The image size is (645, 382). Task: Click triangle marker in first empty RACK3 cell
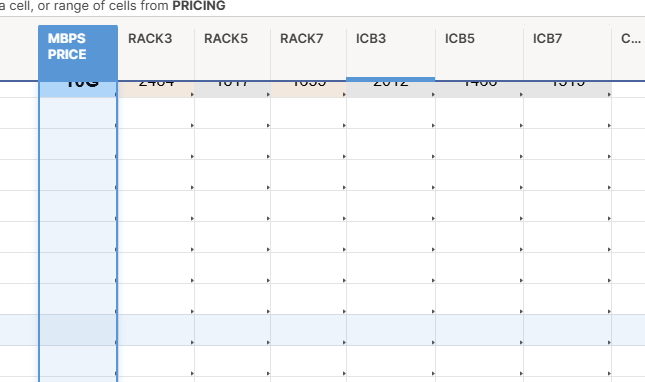[192, 125]
